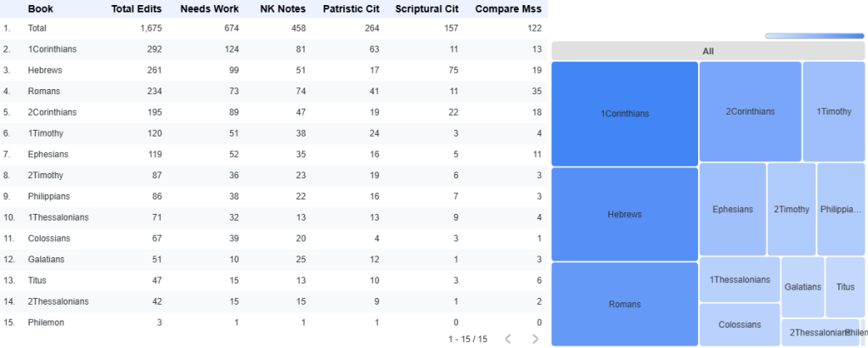This screenshot has height=348, width=868.
Task: Click the NK Notes column header
Action: [x=282, y=8]
